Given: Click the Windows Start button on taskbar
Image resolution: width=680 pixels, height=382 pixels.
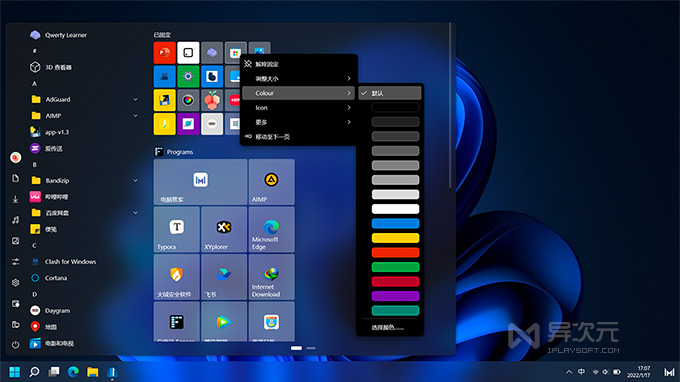Looking at the screenshot, I should click(15, 372).
